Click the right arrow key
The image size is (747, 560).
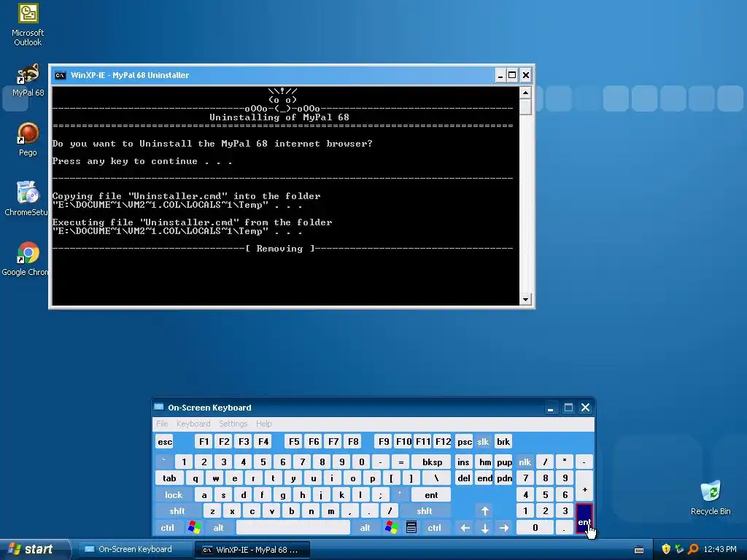pyautogui.click(x=504, y=528)
